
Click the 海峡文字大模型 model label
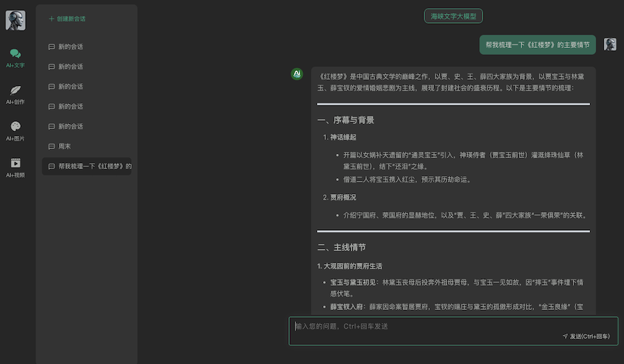pos(453,16)
